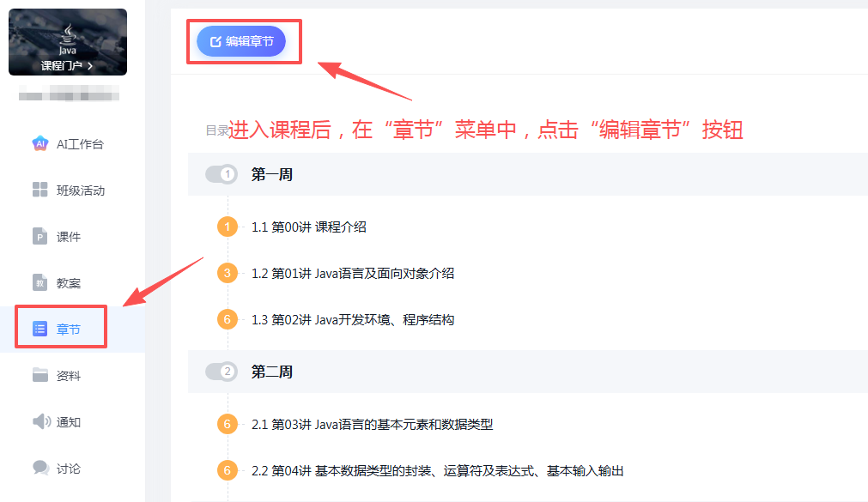Click the 通知 speaker icon
The image size is (868, 502).
pos(39,422)
